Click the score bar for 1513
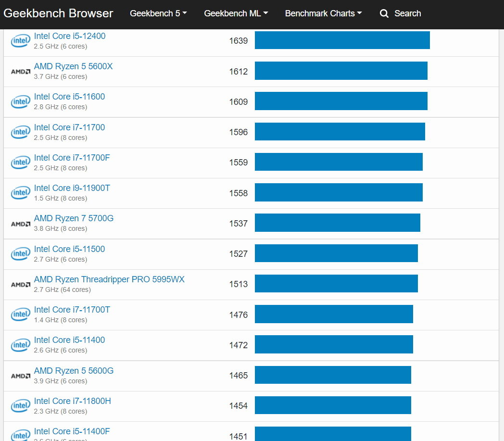504x441 pixels. pyautogui.click(x=336, y=284)
